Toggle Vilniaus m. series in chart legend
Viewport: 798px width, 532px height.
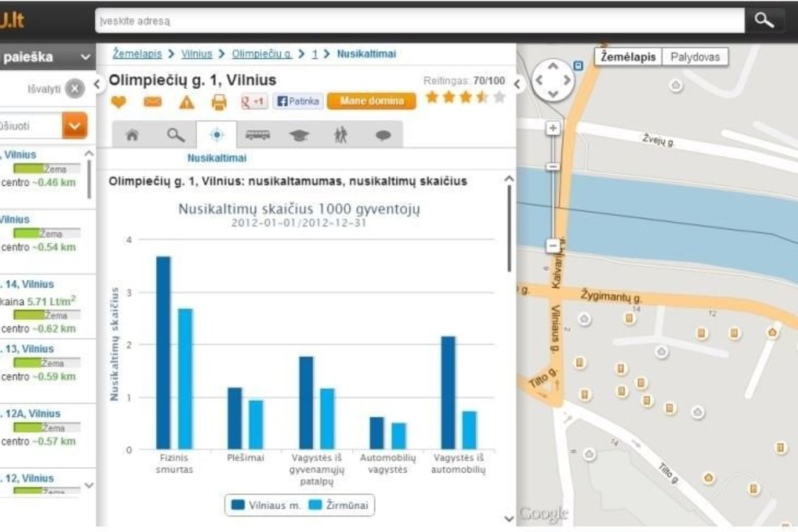coord(266,505)
